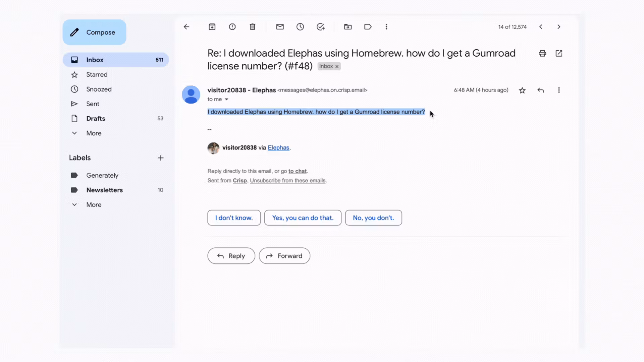This screenshot has width=644, height=362.
Task: Click visitor20838's profile photo thumbnail
Action: point(213,148)
